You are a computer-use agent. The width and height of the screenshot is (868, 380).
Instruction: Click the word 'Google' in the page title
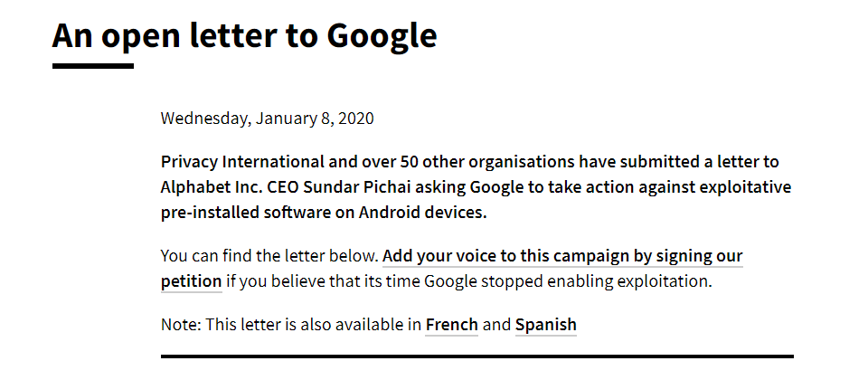tap(382, 36)
